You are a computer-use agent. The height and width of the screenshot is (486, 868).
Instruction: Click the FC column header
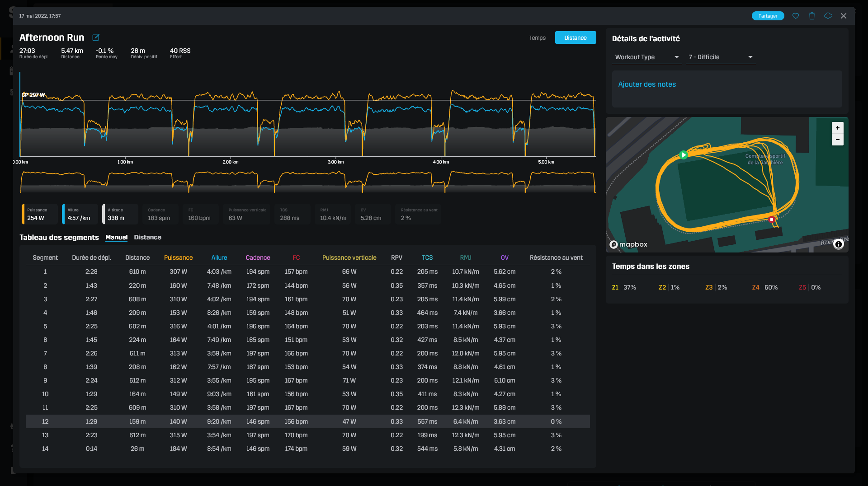point(296,258)
